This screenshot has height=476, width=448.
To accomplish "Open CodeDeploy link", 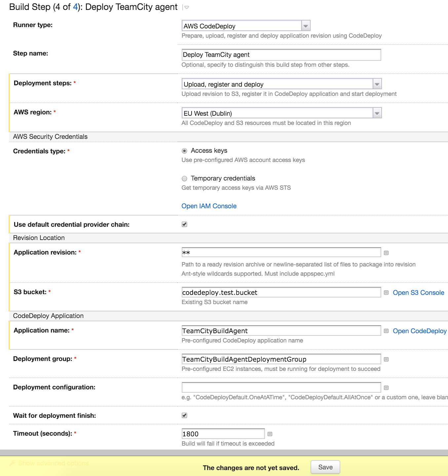I will click(420, 331).
